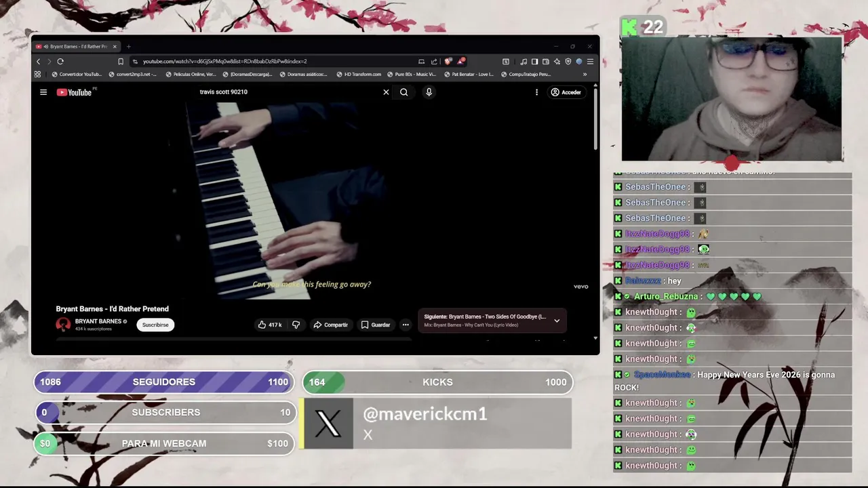Open the bookmarks apps grid icon
The height and width of the screenshot is (488, 868).
click(37, 75)
